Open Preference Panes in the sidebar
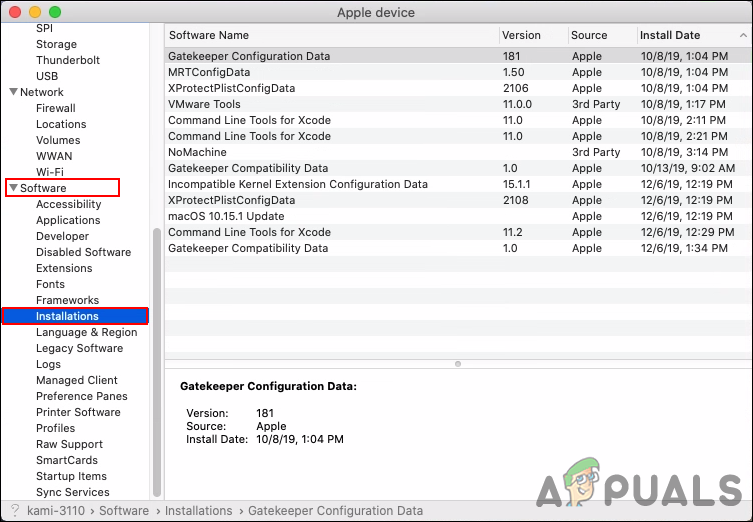Screen dimensions: 753x522 82,396
